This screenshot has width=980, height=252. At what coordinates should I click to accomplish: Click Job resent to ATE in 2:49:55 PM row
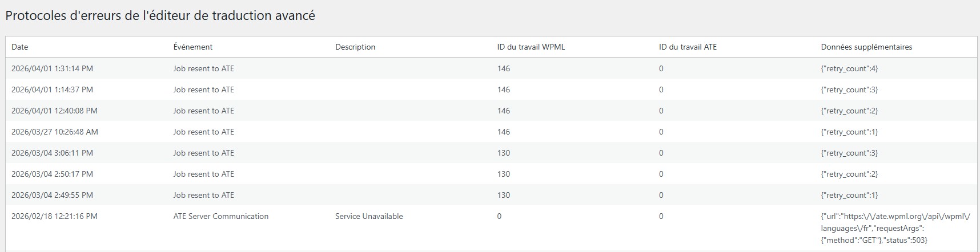click(x=204, y=195)
